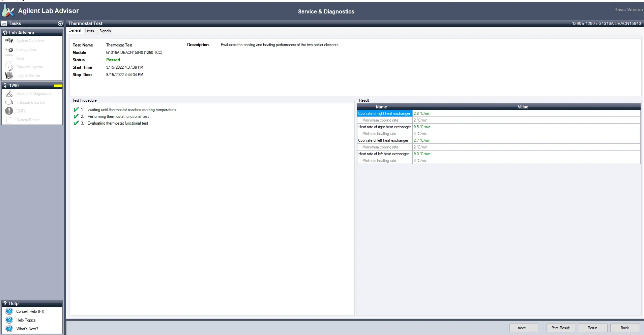The height and width of the screenshot is (335, 644).
Task: Click the Lab Advisor section header icon
Action: [x=5, y=33]
